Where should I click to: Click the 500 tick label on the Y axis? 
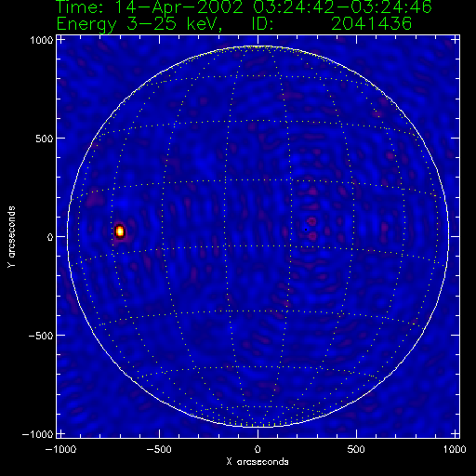pyautogui.click(x=45, y=139)
